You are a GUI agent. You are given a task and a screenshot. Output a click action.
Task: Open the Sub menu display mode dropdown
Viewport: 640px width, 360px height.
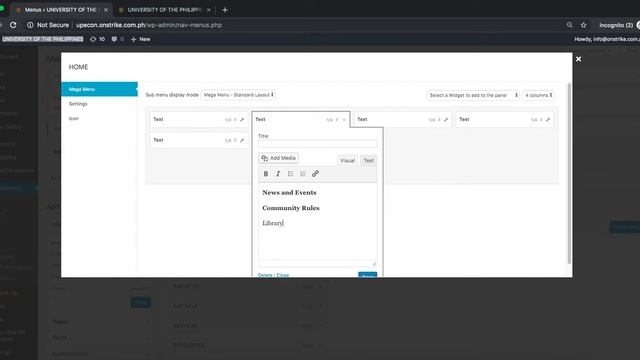(238, 95)
